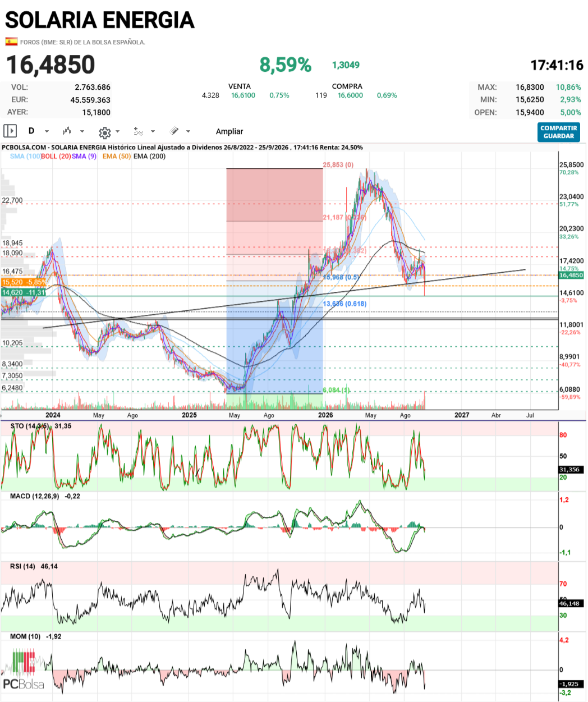Image resolution: width=588 pixels, height=702 pixels.
Task: Expand the chart type dropdown arrow
Action: click(82, 131)
